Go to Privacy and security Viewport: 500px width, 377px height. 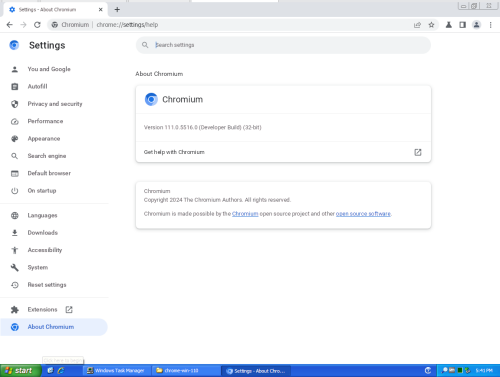55,104
